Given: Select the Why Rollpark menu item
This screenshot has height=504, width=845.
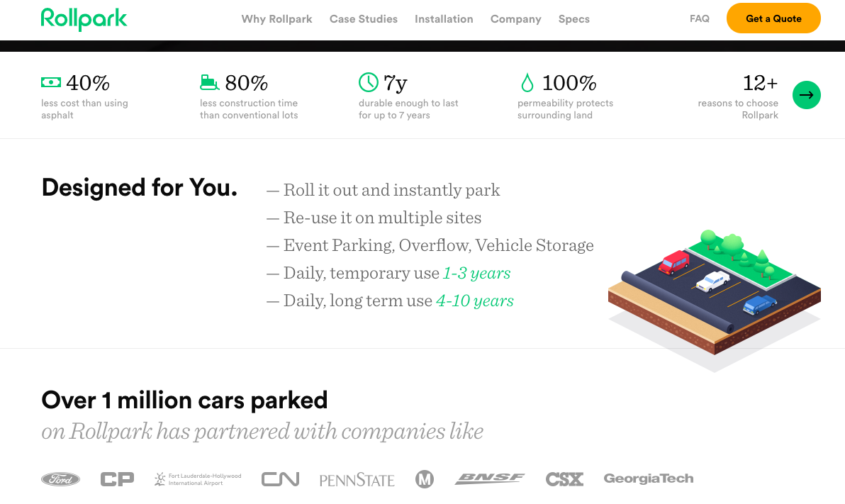Looking at the screenshot, I should (x=276, y=19).
